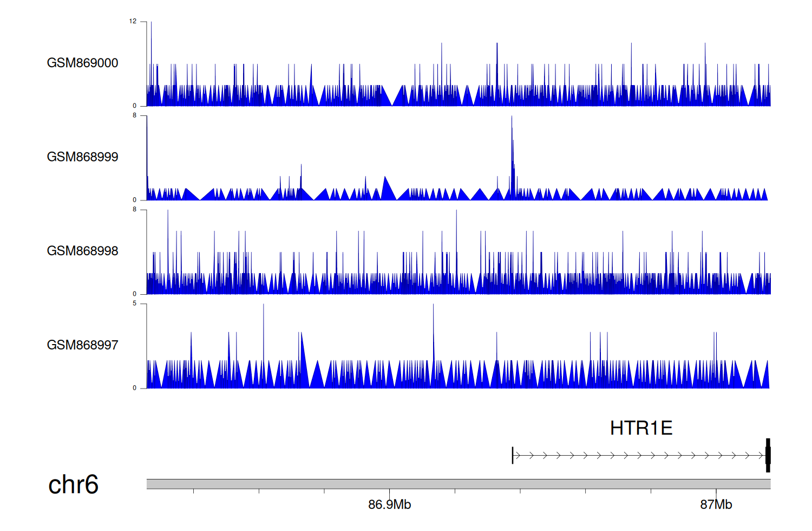Click y-axis maximum 5 on GSM868997 track

135,304
